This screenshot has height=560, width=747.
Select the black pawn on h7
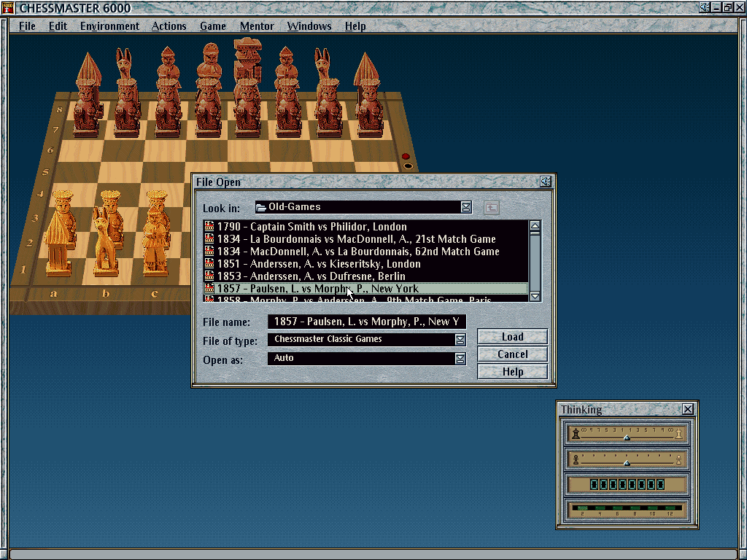pyautogui.click(x=370, y=109)
